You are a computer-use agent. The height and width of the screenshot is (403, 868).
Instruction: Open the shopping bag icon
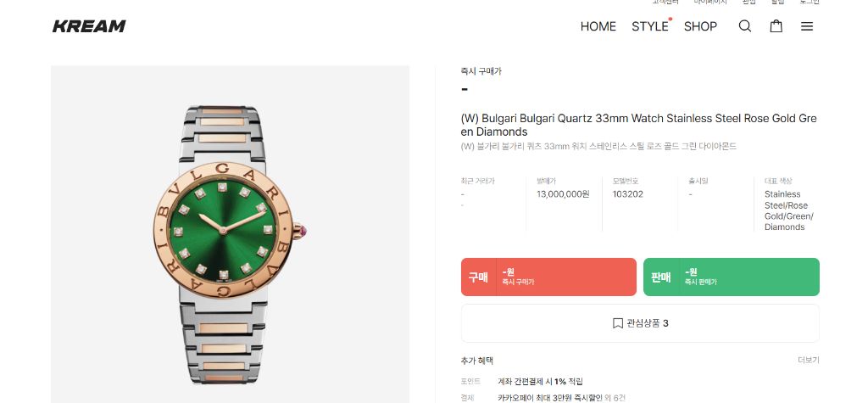(x=776, y=26)
